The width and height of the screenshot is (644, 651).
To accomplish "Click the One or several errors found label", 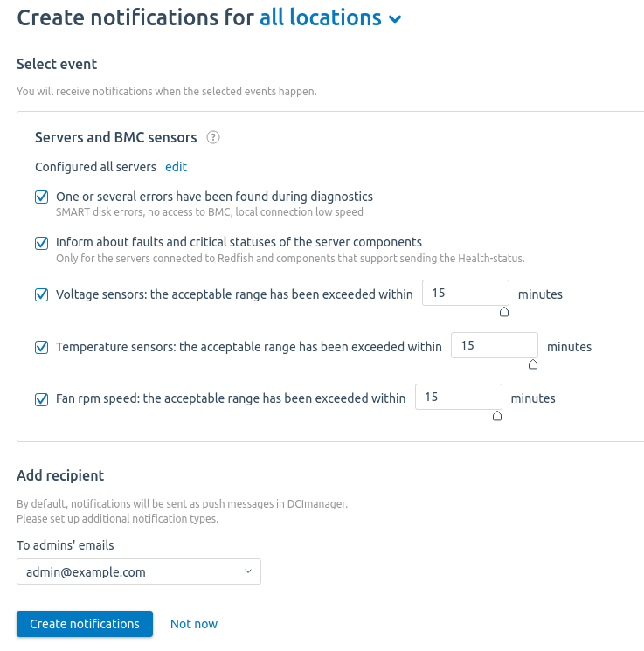I will [215, 197].
